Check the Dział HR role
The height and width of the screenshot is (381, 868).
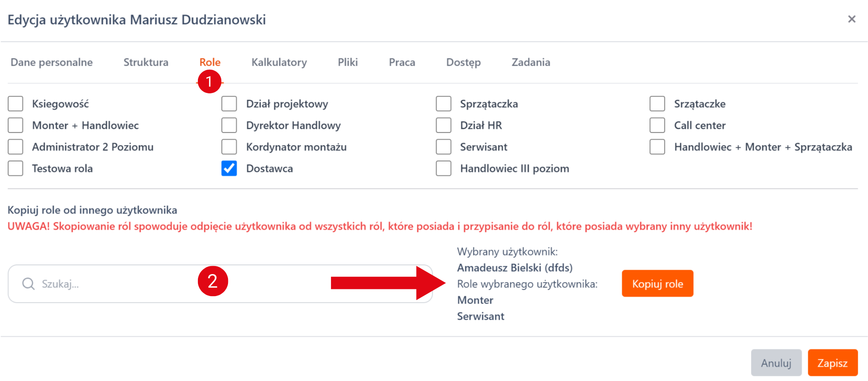point(443,125)
